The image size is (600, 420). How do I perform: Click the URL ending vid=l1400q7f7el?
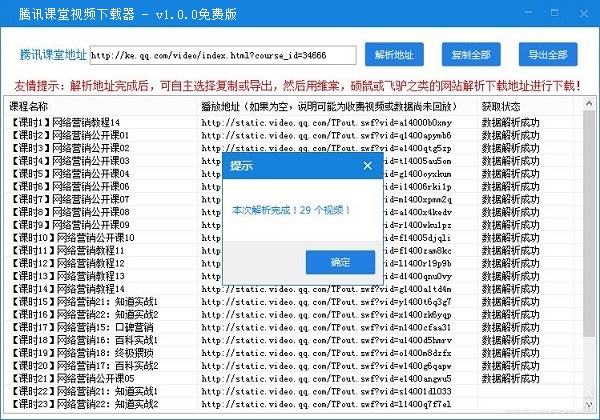coord(326,404)
